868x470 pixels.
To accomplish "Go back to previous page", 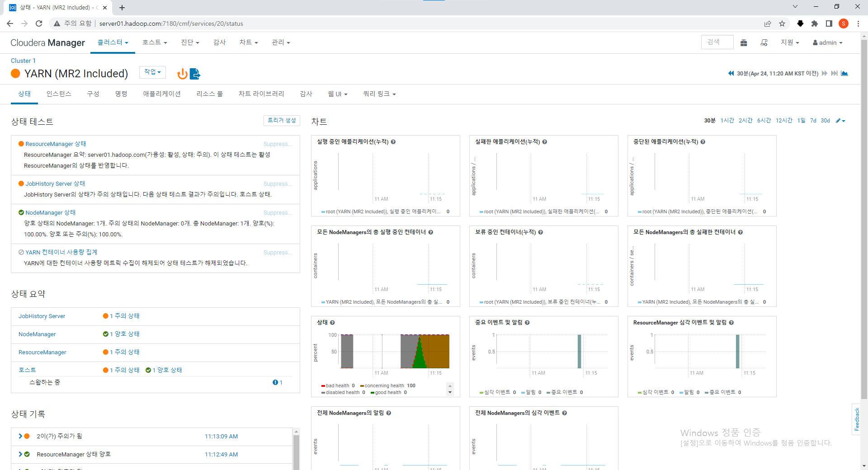I will click(10, 23).
